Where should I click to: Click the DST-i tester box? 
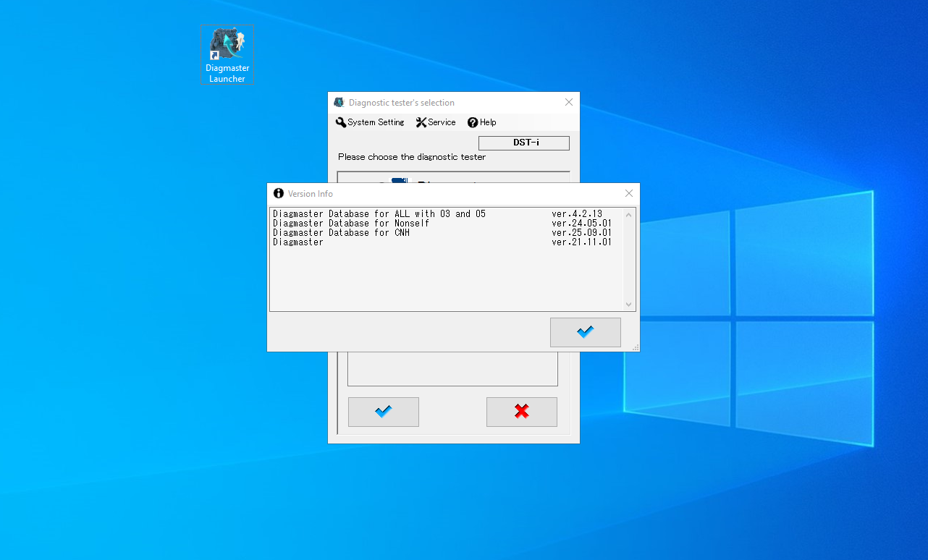point(524,143)
